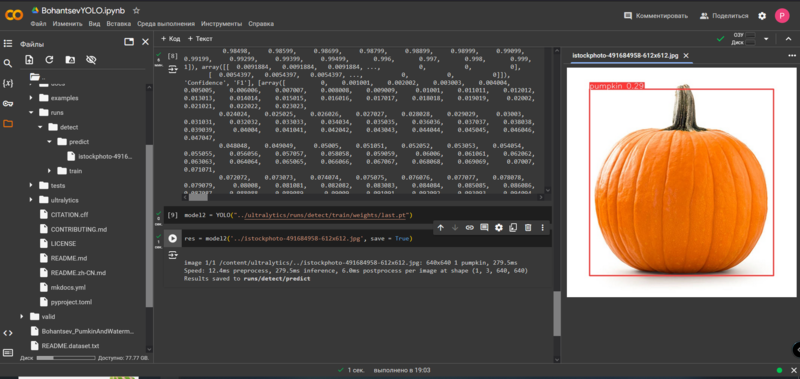The image size is (800, 379).
Task: Open cell settings gear in cell toolbar
Action: 499,228
